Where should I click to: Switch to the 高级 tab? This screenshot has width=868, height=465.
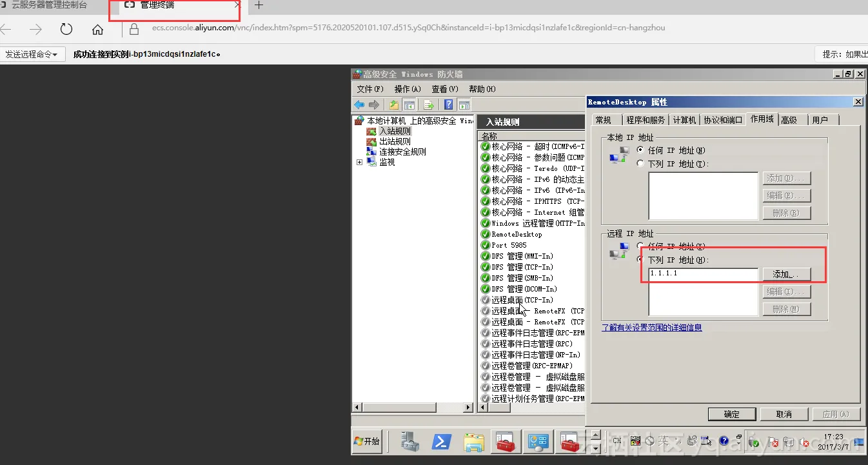(x=789, y=120)
